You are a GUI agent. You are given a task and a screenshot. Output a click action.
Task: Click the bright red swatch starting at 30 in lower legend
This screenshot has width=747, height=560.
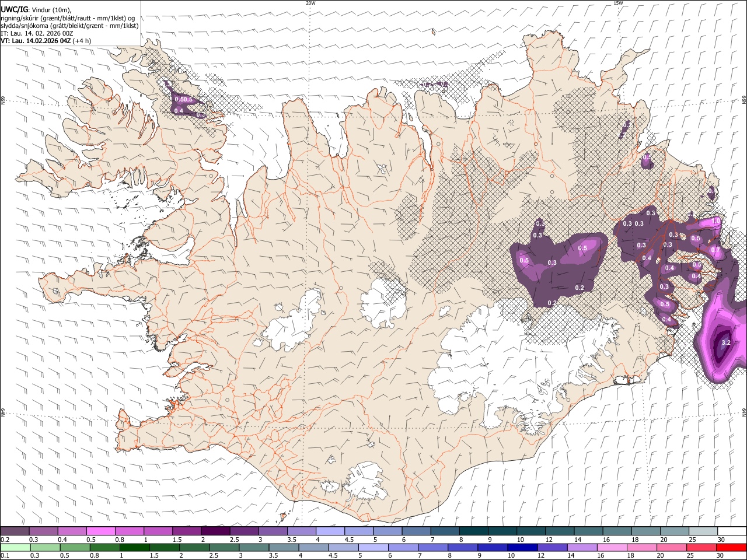coord(731,547)
